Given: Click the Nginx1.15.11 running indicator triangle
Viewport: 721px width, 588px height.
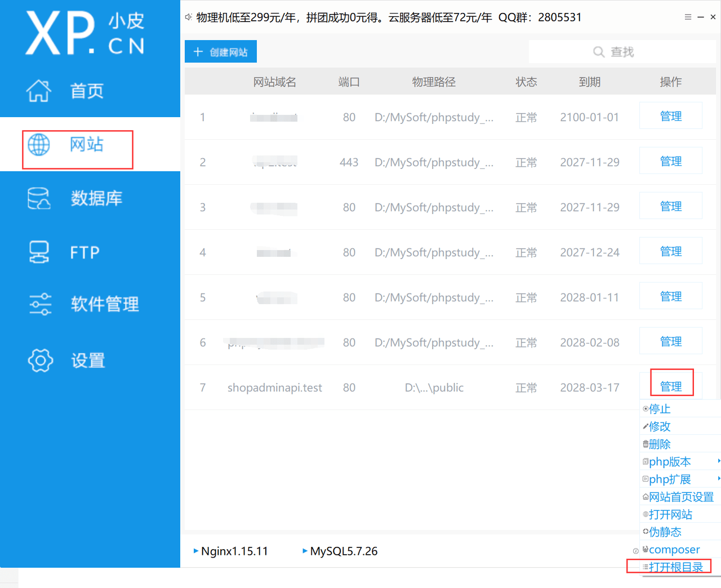Looking at the screenshot, I should pyautogui.click(x=195, y=551).
